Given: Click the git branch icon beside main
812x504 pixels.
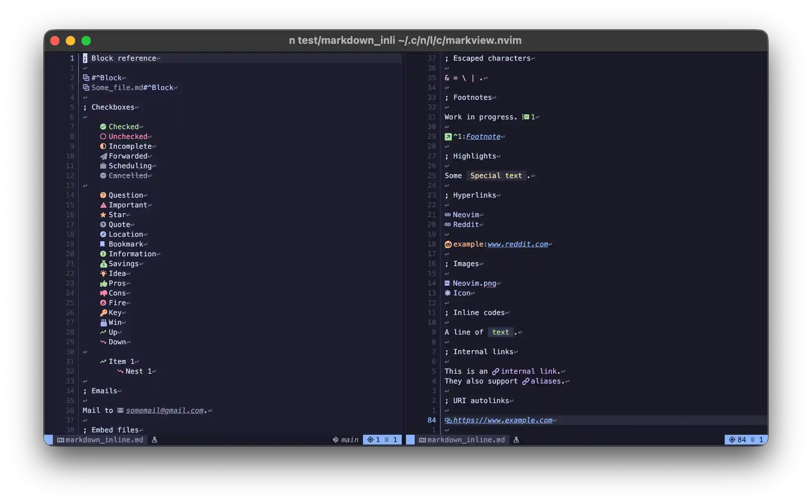Looking at the screenshot, I should pyautogui.click(x=336, y=440).
